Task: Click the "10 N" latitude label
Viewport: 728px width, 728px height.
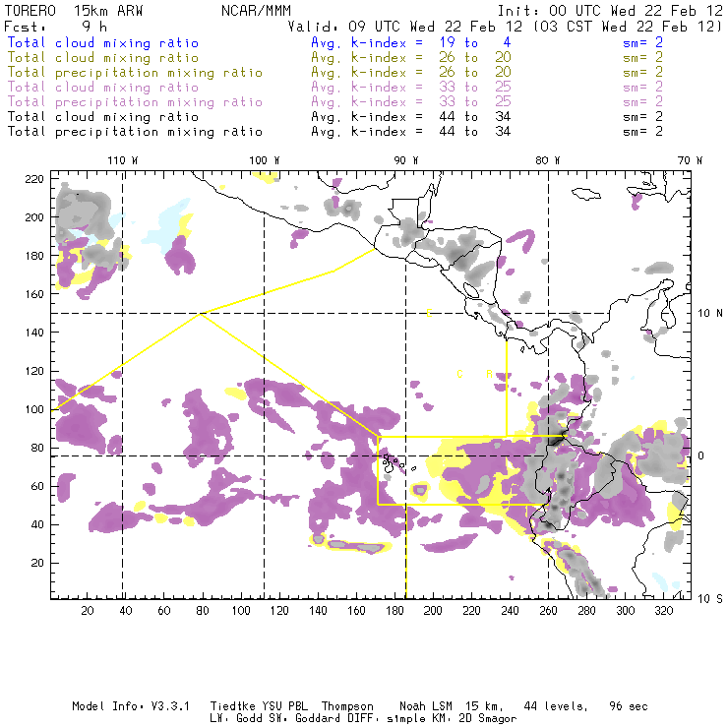Action: [710, 314]
